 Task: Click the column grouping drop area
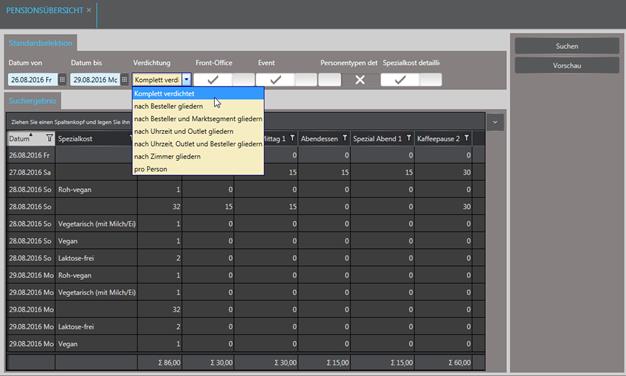246,122
